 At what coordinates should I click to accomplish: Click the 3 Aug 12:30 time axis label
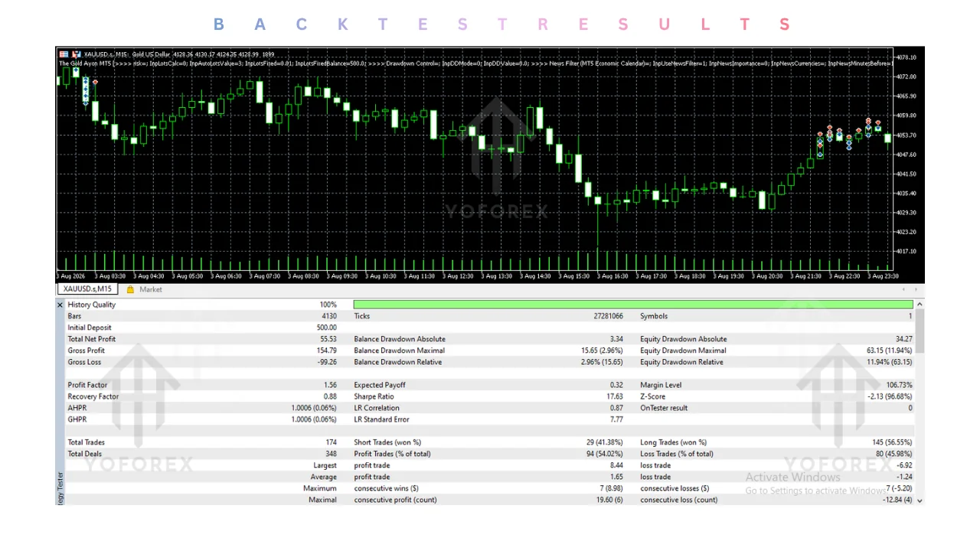(456, 276)
